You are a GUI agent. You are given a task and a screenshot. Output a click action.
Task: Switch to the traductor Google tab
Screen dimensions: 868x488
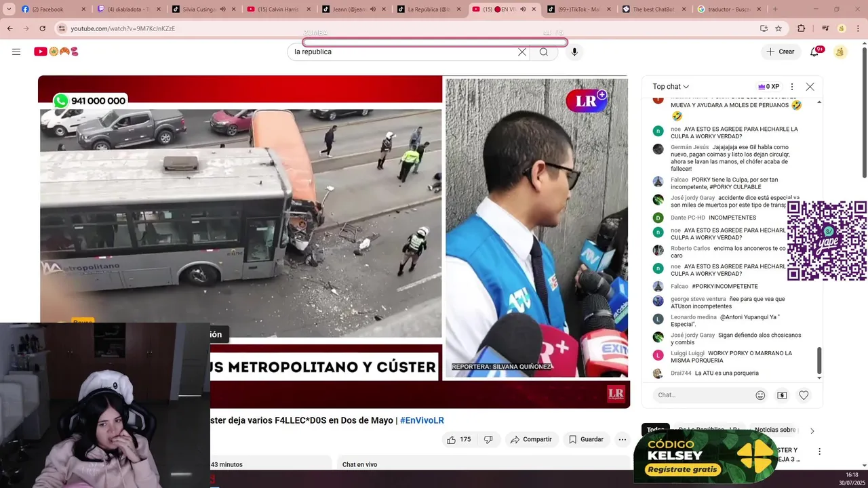(729, 9)
